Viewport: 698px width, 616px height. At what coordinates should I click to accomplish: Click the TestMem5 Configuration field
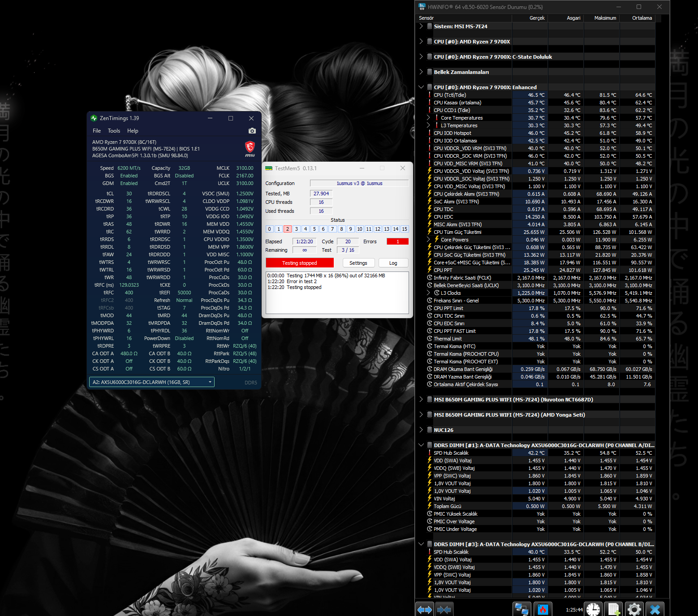coord(359,183)
